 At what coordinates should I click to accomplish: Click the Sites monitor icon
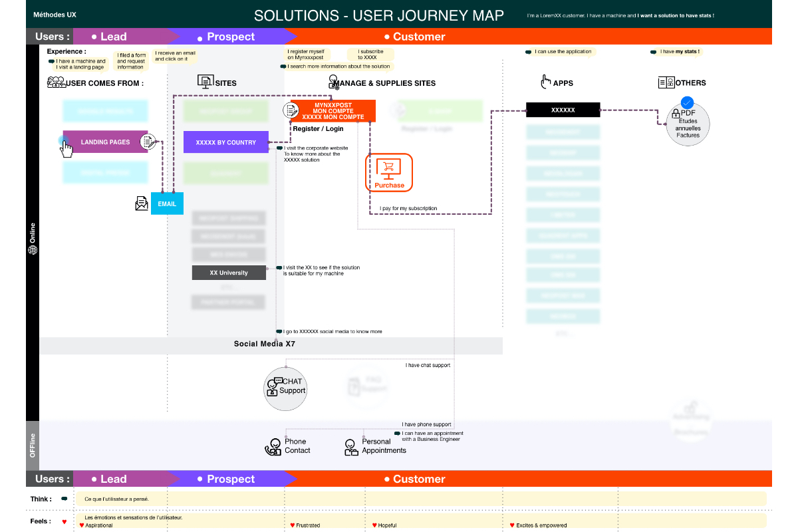[205, 82]
